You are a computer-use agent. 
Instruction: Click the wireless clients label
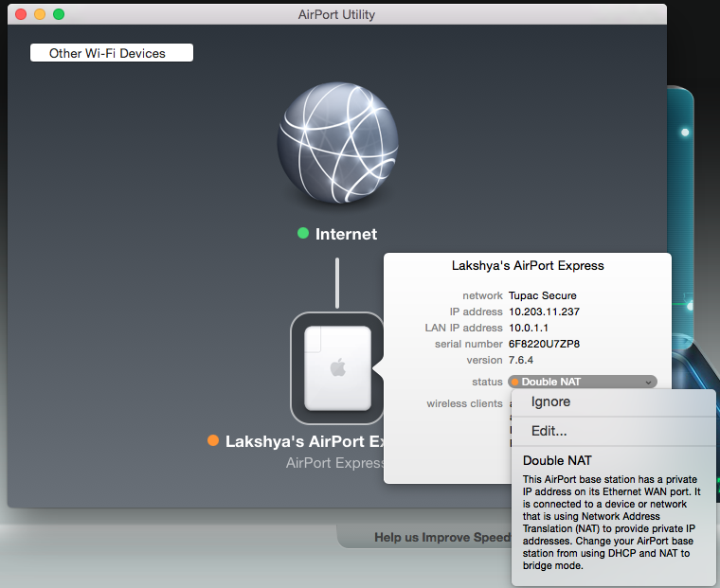point(464,403)
